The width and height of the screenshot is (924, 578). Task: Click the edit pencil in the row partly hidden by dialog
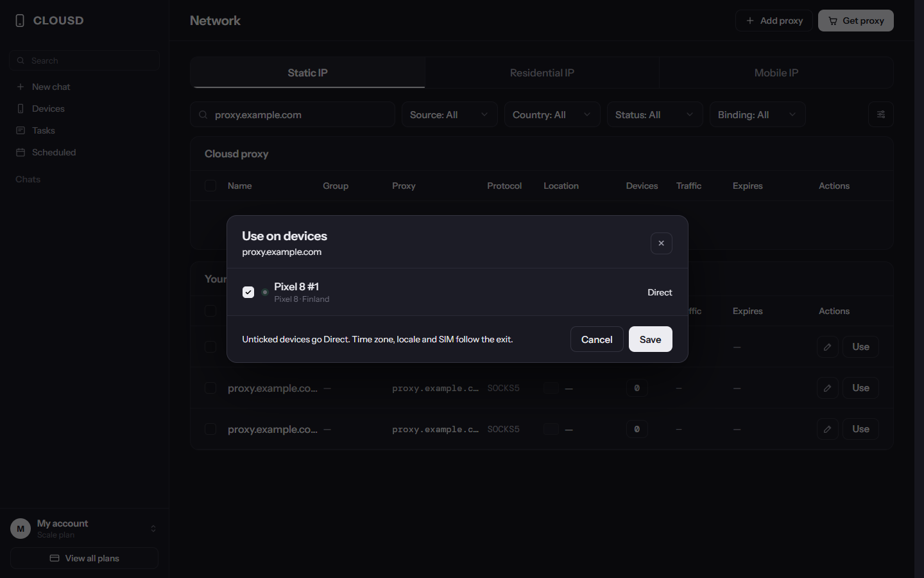click(x=828, y=347)
